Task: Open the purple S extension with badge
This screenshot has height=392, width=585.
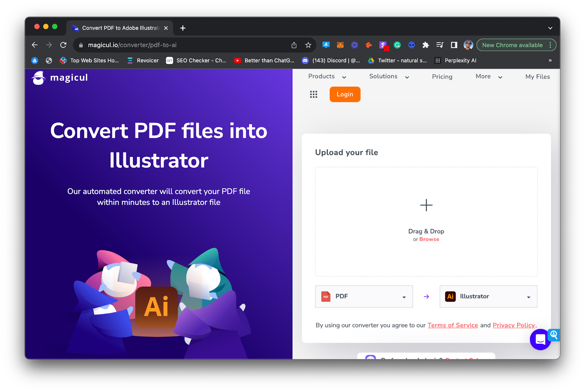Action: pos(383,45)
